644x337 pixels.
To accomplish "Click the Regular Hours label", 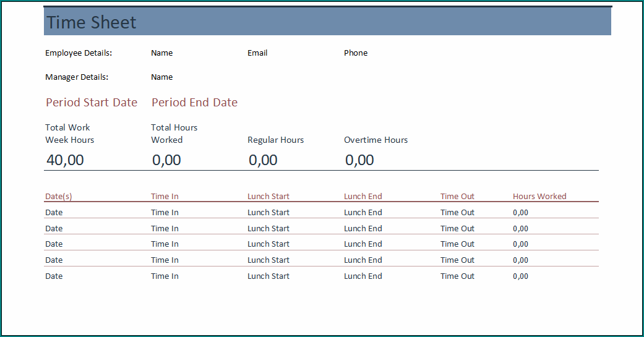I will coord(275,140).
